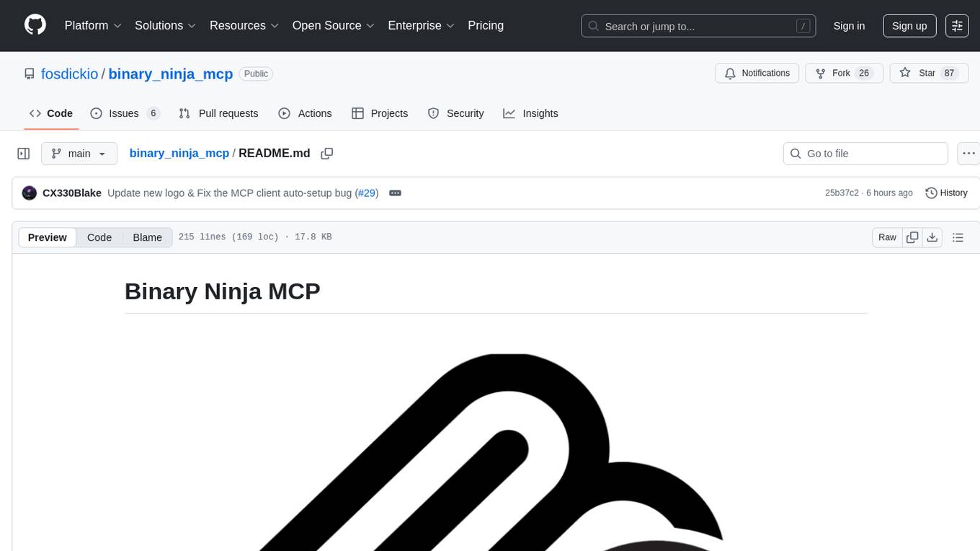The image size is (980, 551).
Task: Open the Security tab
Action: (455, 113)
